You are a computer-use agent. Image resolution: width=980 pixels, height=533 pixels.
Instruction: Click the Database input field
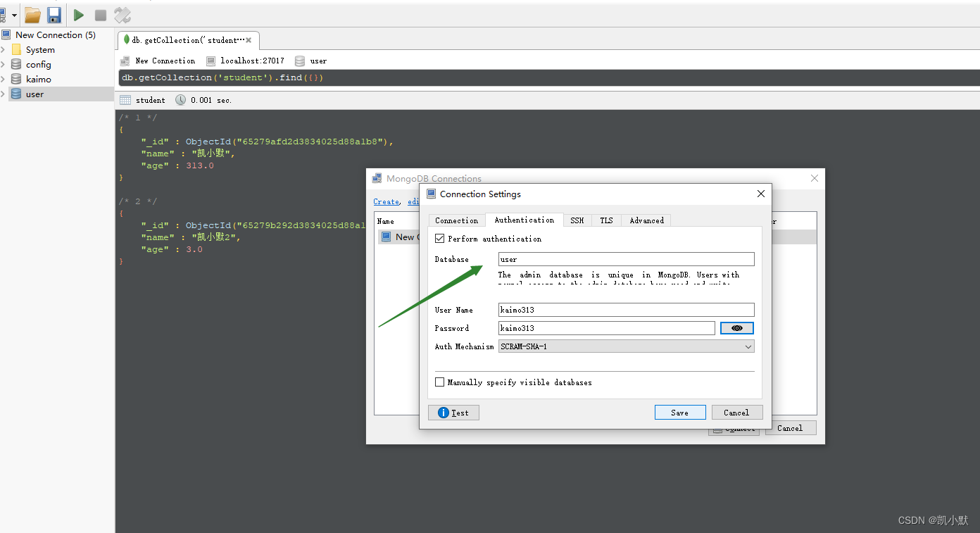click(627, 259)
